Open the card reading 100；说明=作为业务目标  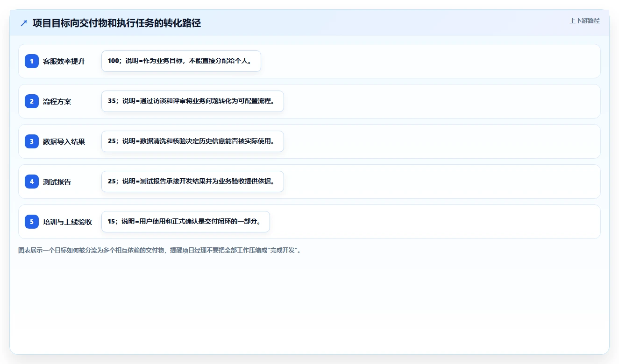click(181, 61)
